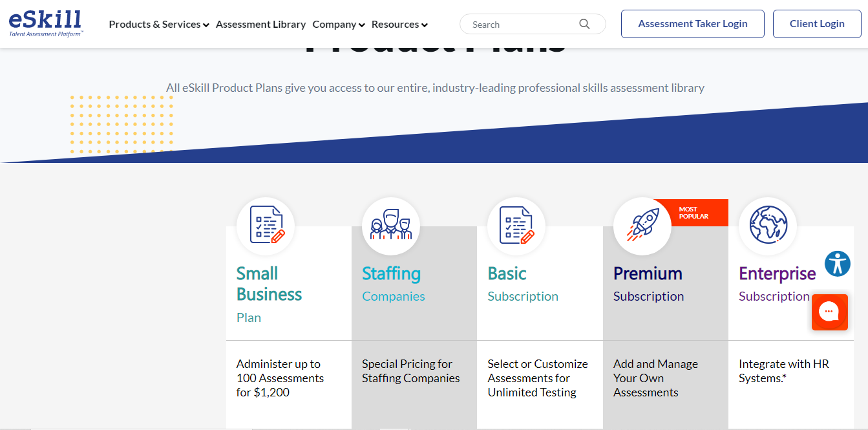Open the Assessment Library page
Image resolution: width=868 pixels, height=430 pixels.
pos(260,25)
